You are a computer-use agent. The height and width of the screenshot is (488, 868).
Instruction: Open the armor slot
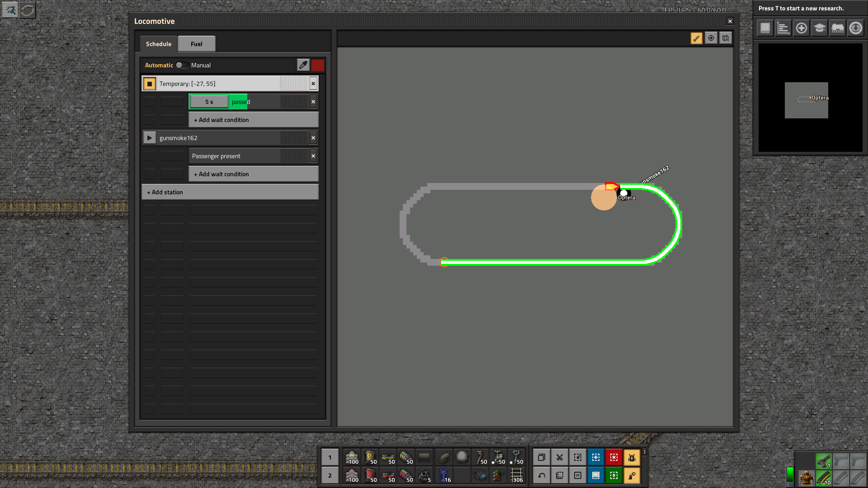(806, 478)
